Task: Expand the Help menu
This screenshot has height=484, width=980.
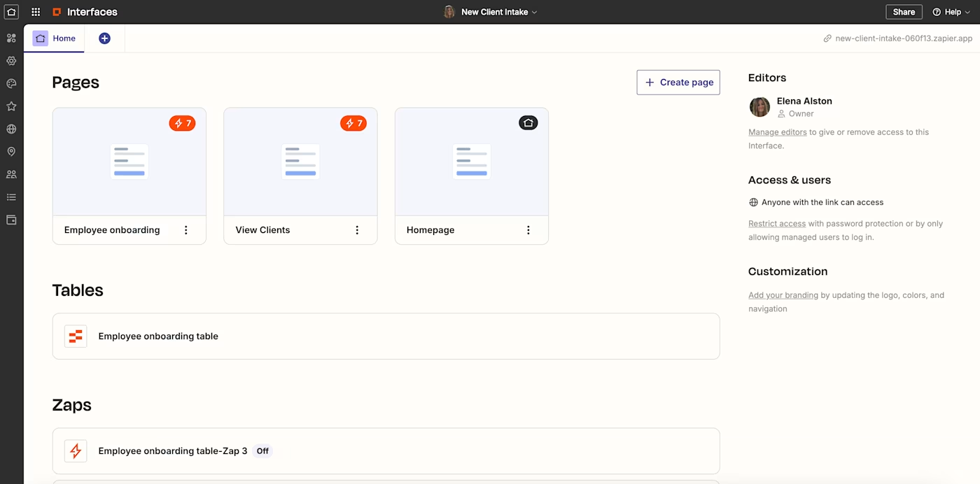Action: click(x=950, y=12)
